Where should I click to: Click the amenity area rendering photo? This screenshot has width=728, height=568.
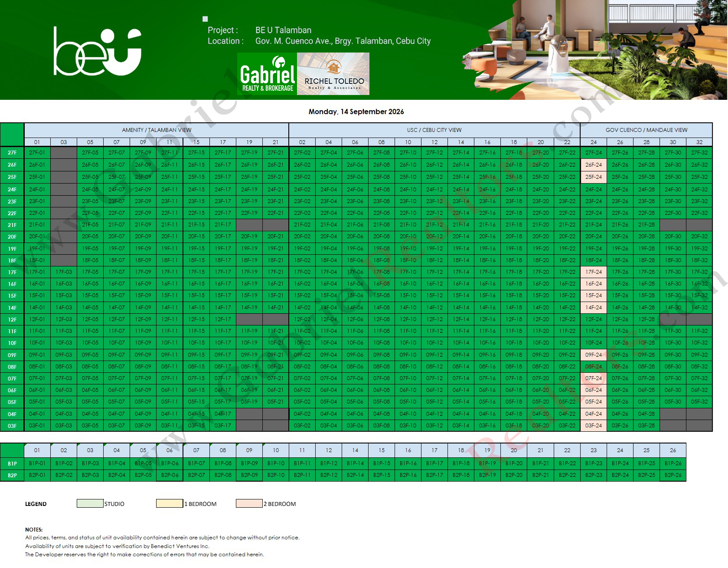point(594,50)
